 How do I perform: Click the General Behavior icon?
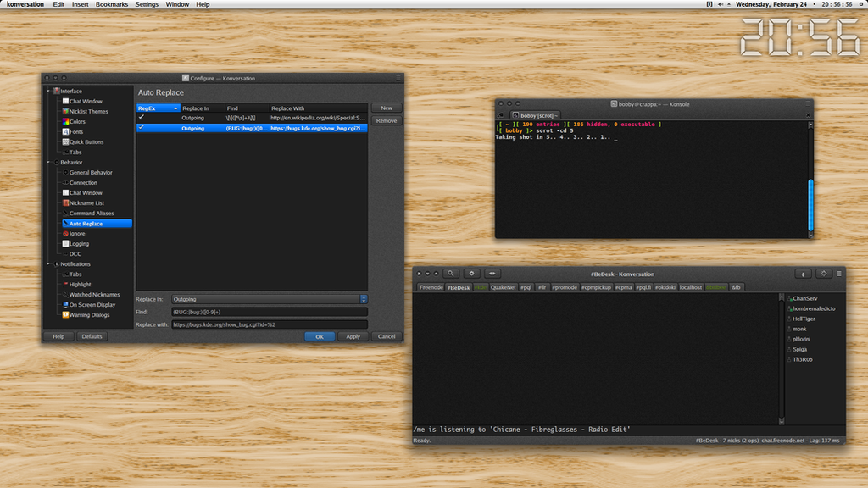point(65,173)
